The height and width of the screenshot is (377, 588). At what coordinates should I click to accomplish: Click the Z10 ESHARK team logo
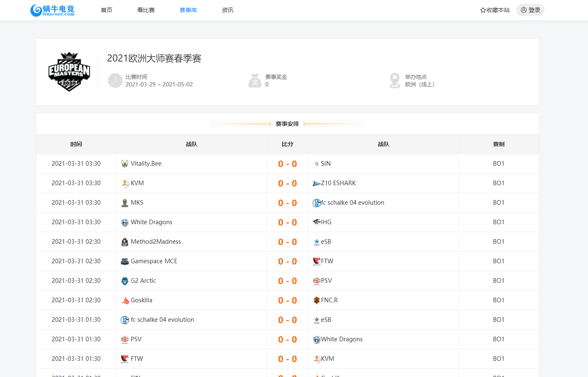pyautogui.click(x=317, y=183)
